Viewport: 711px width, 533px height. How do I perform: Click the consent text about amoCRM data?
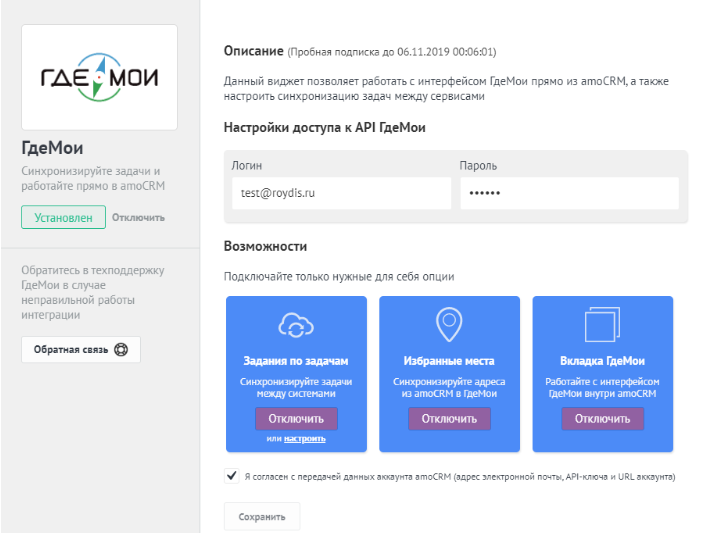460,477
